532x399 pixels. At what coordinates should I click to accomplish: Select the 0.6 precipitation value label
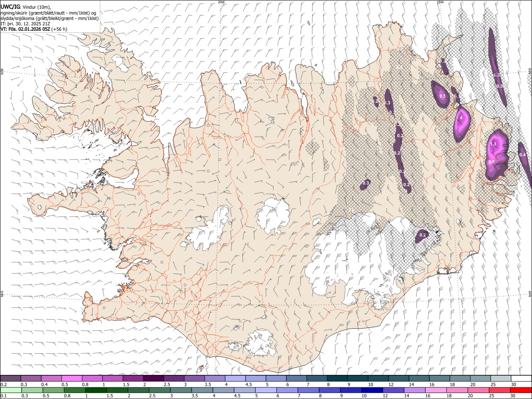[492, 162]
